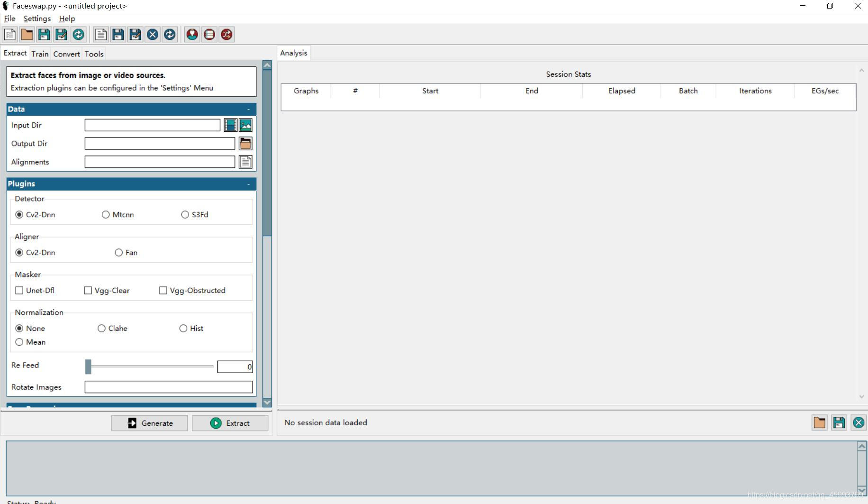Click into the Input Dir field
Image resolution: width=868 pixels, height=504 pixels.
pyautogui.click(x=153, y=125)
